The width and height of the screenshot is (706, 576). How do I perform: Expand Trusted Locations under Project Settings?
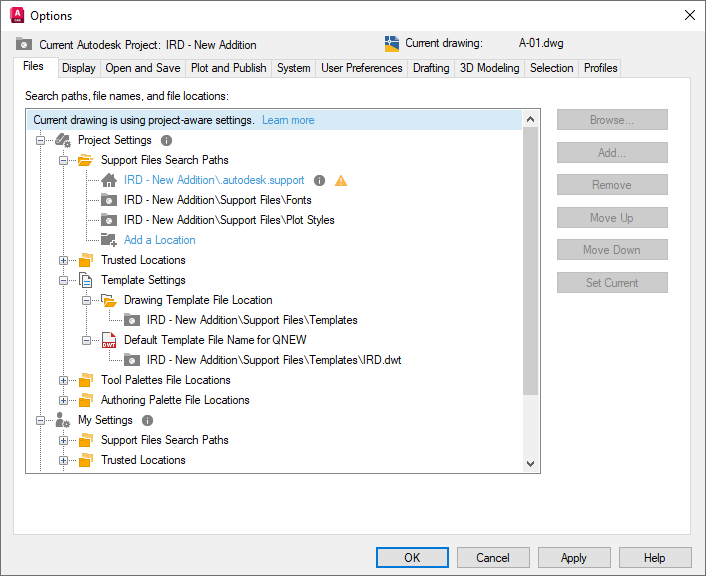coord(63,260)
